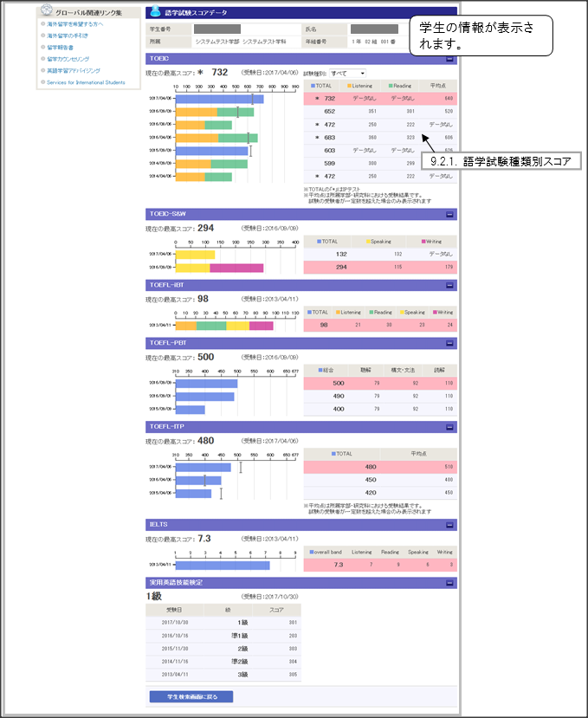588x718 pixels.
Task: Click the TOEIC chart bar for 2017/04/06
Action: pyautogui.click(x=219, y=99)
